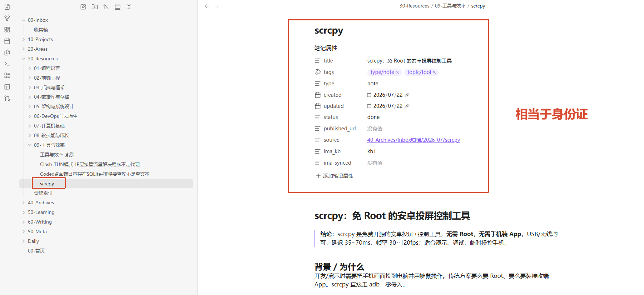Click the created property calendar icon
The height and width of the screenshot is (295, 644).
pos(317,95)
